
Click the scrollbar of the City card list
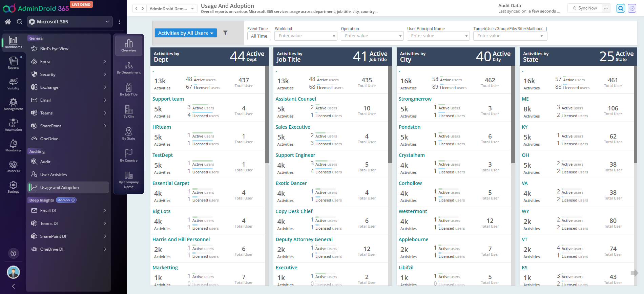click(x=513, y=114)
